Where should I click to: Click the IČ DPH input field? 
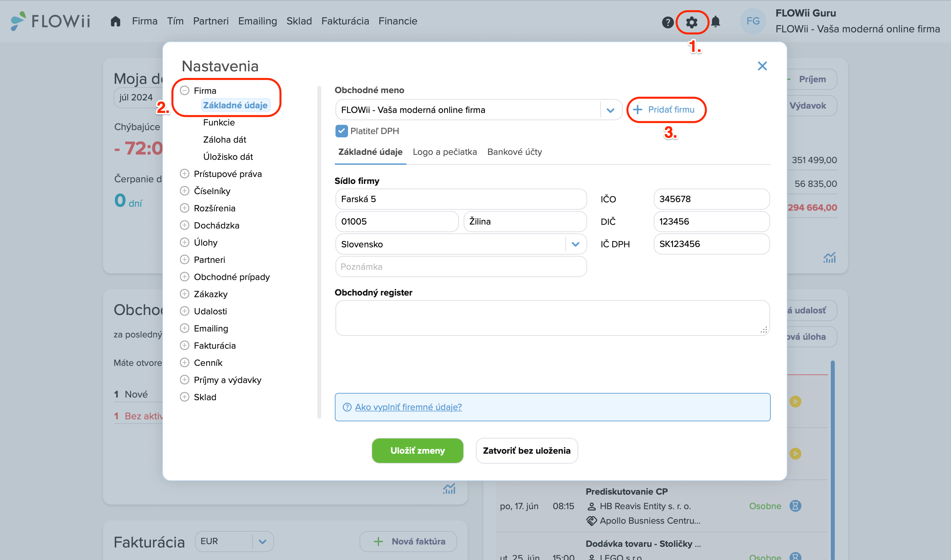pos(711,244)
